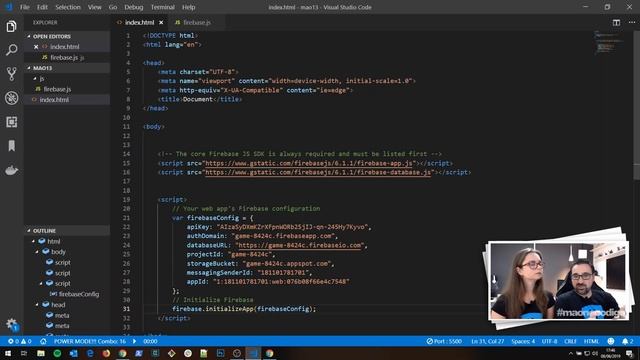Open the Docker view in activity bar

click(x=11, y=170)
